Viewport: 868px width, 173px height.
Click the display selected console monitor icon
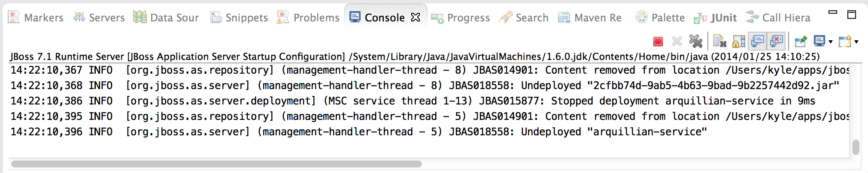point(819,41)
